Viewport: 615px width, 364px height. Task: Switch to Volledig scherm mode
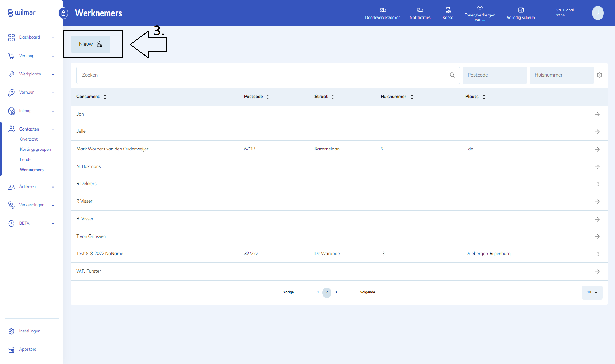click(x=520, y=13)
